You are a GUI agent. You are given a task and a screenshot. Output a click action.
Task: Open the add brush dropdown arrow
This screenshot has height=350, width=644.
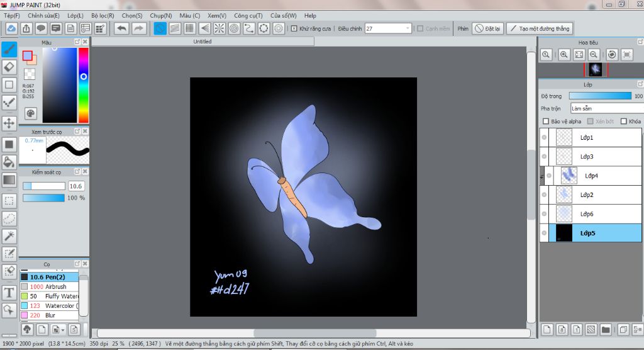tap(63, 330)
